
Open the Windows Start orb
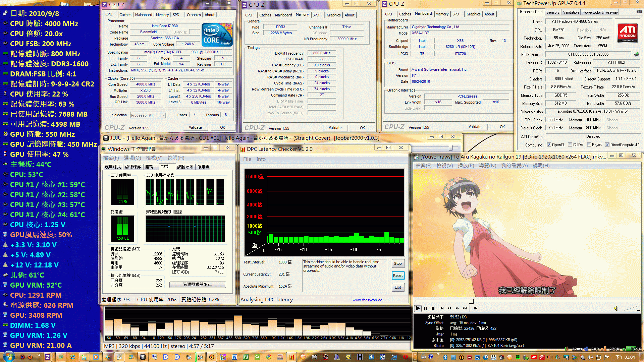point(8,357)
